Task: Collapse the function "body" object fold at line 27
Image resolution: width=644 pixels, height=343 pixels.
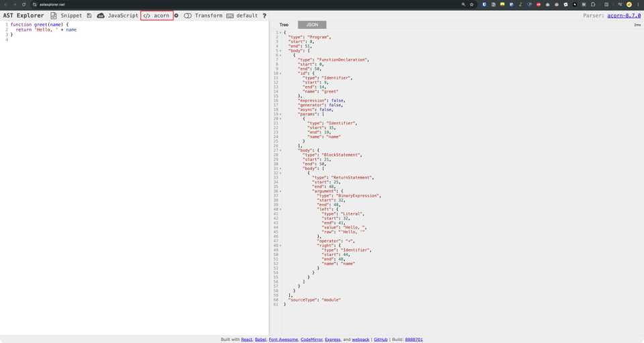Action: point(280,150)
